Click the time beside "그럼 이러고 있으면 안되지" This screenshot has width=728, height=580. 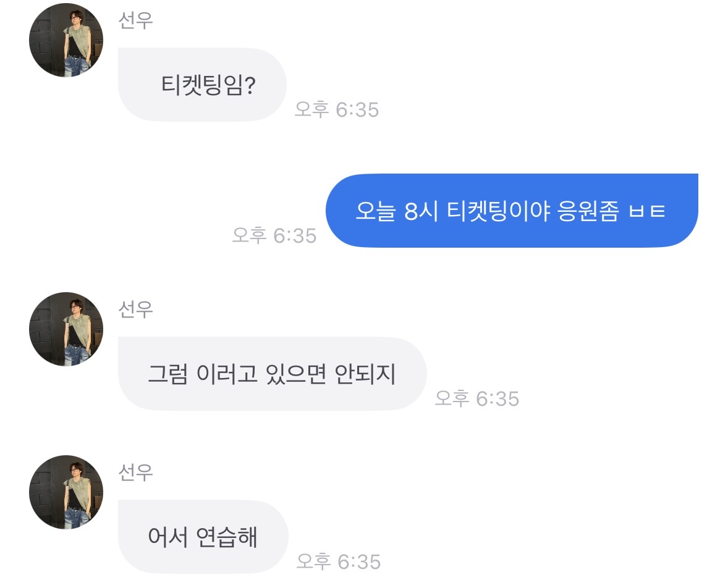coord(476,398)
